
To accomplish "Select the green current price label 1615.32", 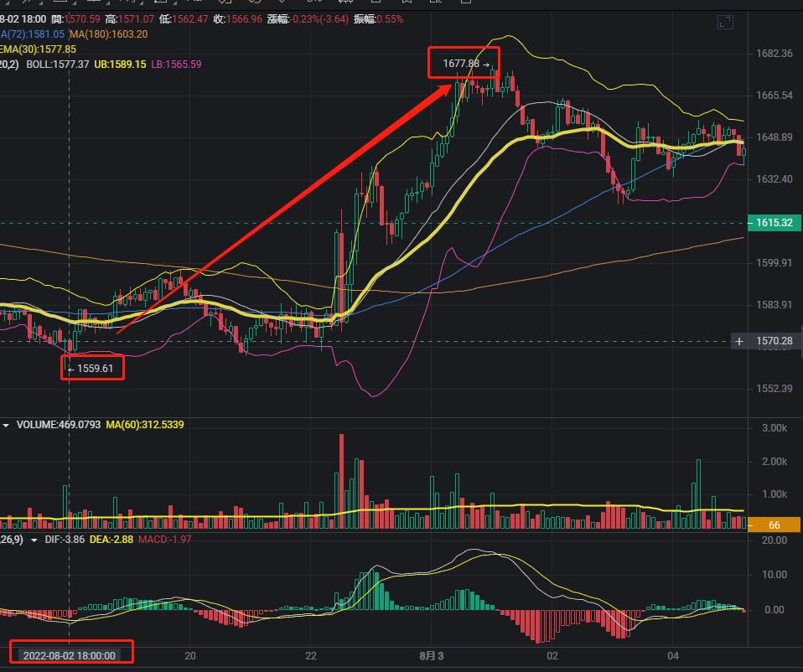I will 774,223.
